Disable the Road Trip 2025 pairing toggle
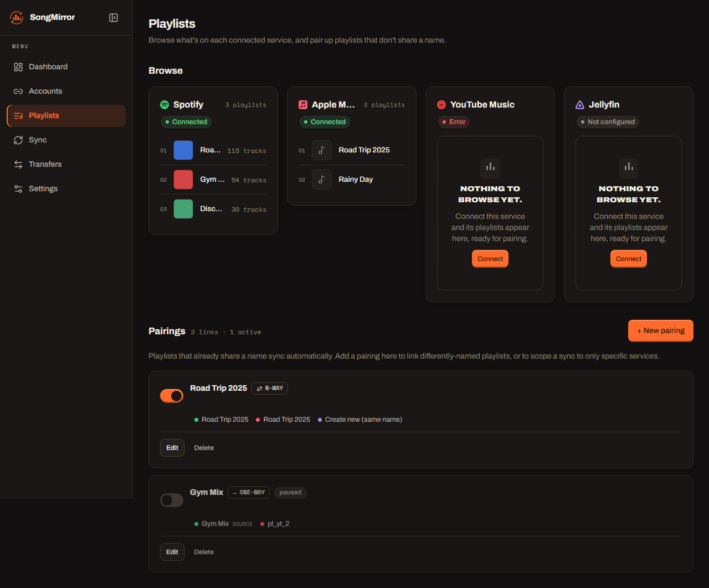This screenshot has width=709, height=588. [172, 396]
